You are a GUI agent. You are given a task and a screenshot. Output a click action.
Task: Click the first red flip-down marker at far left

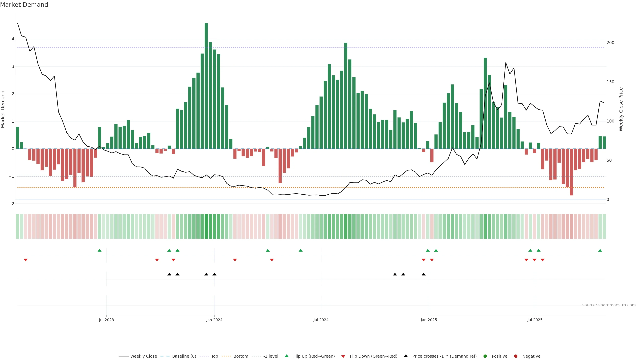pyautogui.click(x=25, y=260)
